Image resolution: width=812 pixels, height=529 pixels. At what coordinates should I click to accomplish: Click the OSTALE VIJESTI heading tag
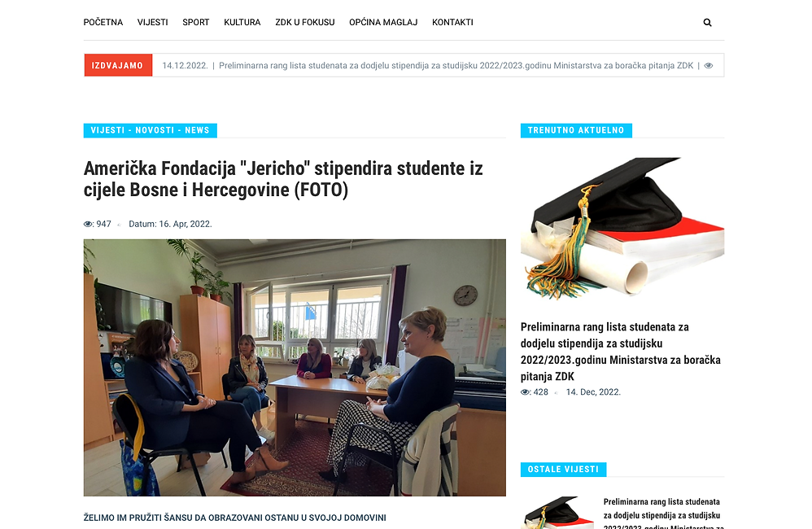[563, 470]
